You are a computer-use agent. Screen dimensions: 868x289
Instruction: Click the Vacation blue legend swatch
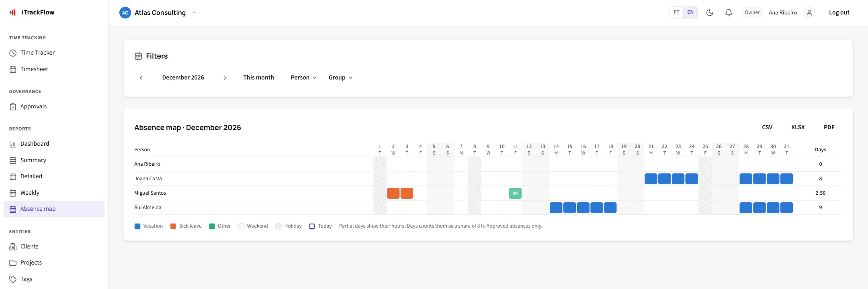click(x=137, y=226)
